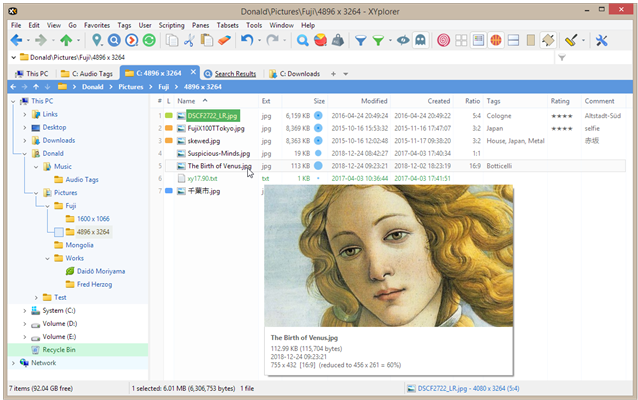
Task: Switch to thumbnails grid view icon
Action: (x=461, y=40)
